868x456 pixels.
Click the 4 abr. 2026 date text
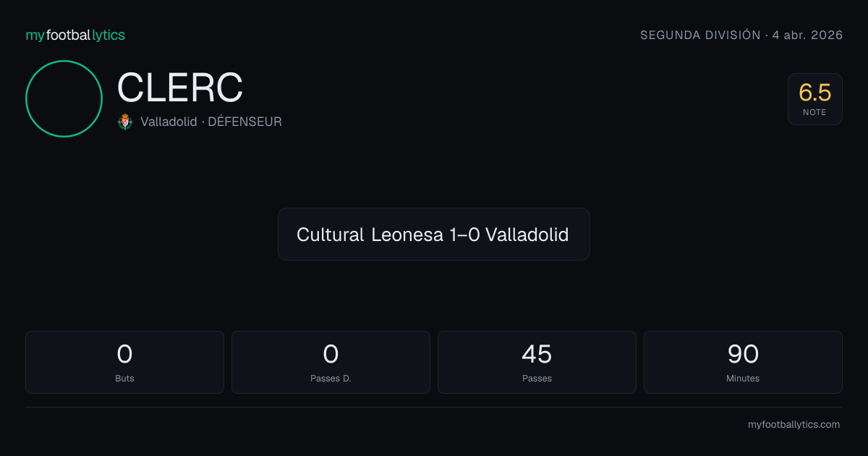(x=807, y=35)
